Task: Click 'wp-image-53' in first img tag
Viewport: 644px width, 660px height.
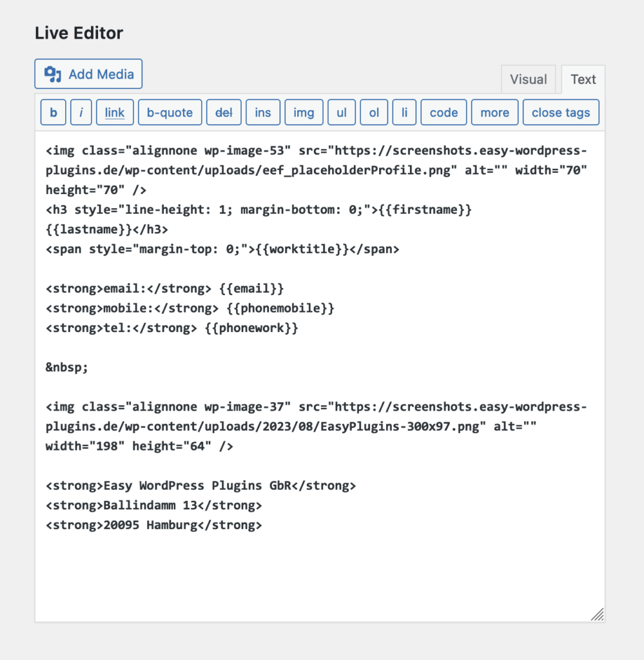Action: point(244,151)
